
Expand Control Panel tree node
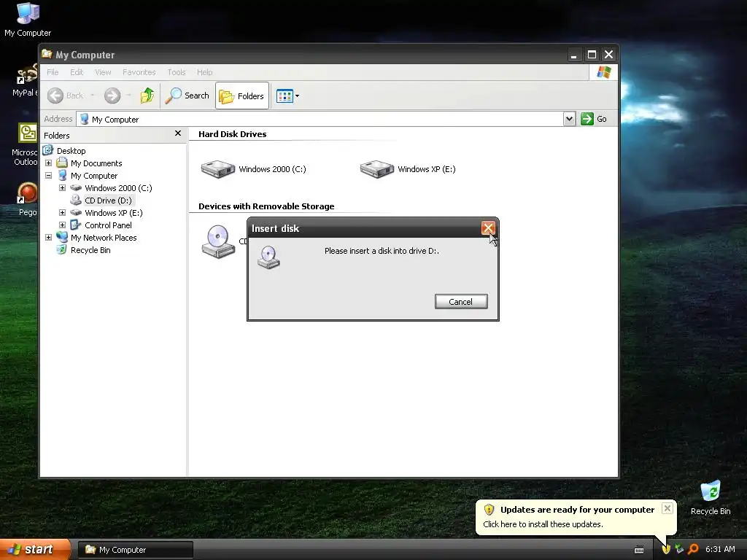63,225
